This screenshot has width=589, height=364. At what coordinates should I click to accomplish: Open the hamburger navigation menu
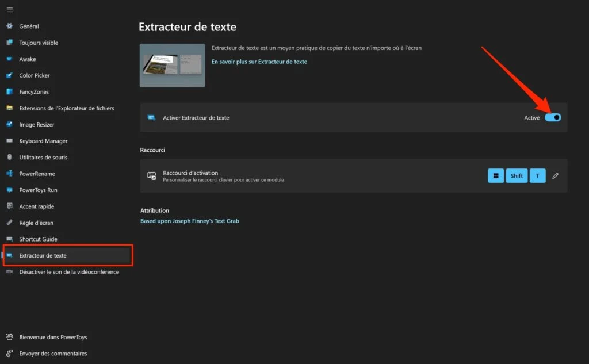tap(10, 10)
